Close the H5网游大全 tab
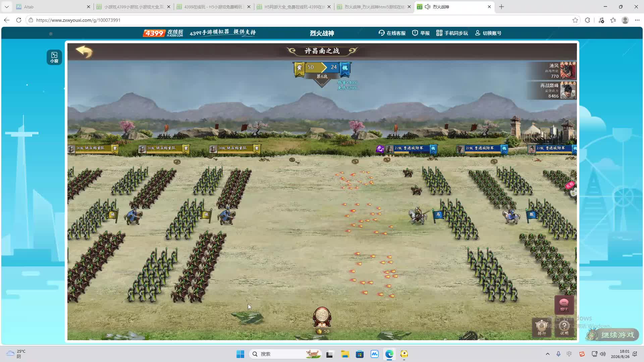This screenshot has height=362, width=644. [x=329, y=7]
